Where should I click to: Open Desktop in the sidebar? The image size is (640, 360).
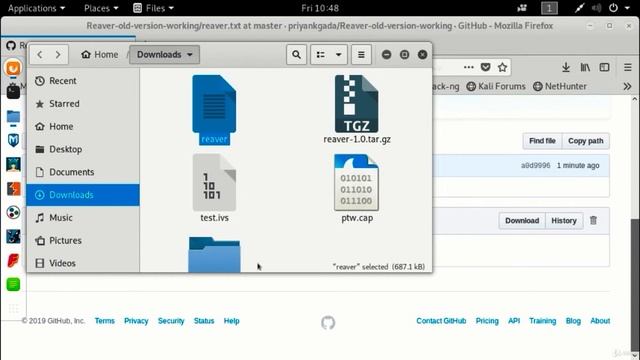click(x=83, y=149)
